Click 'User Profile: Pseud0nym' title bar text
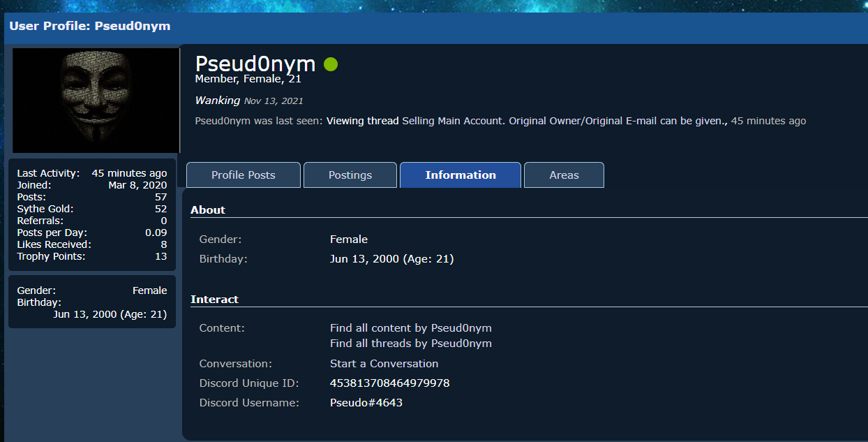This screenshot has height=442, width=868. coord(90,27)
